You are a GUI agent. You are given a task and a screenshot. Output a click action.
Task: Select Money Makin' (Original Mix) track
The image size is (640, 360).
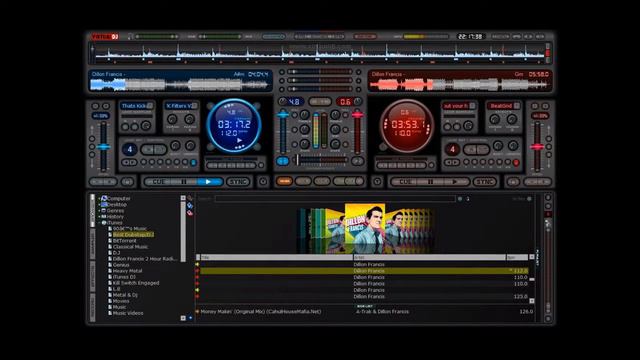(261, 311)
